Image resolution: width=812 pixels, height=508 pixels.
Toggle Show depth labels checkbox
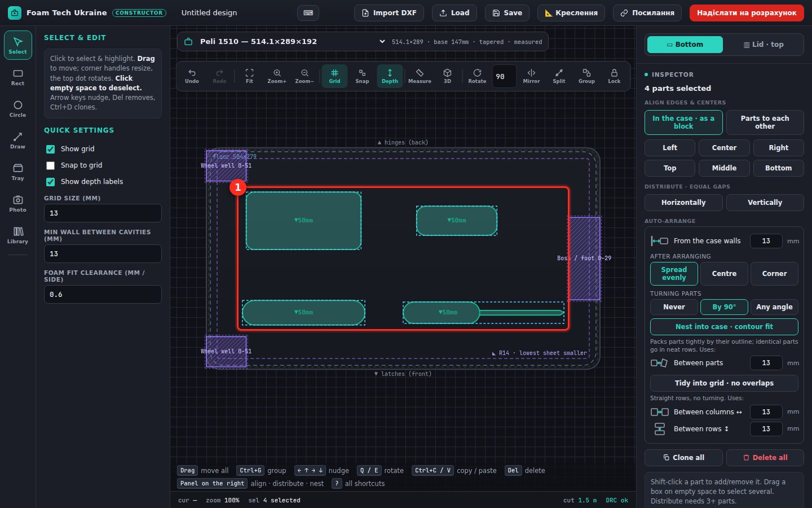[50, 182]
